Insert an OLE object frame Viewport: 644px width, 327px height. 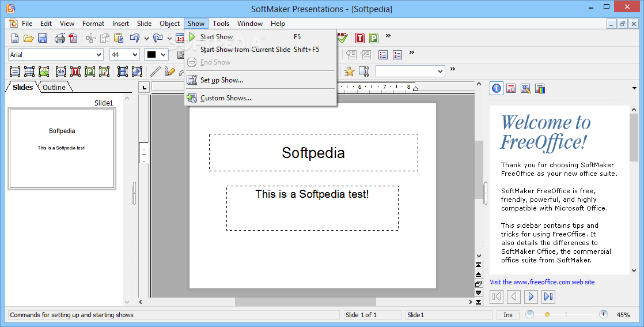pyautogui.click(x=61, y=72)
